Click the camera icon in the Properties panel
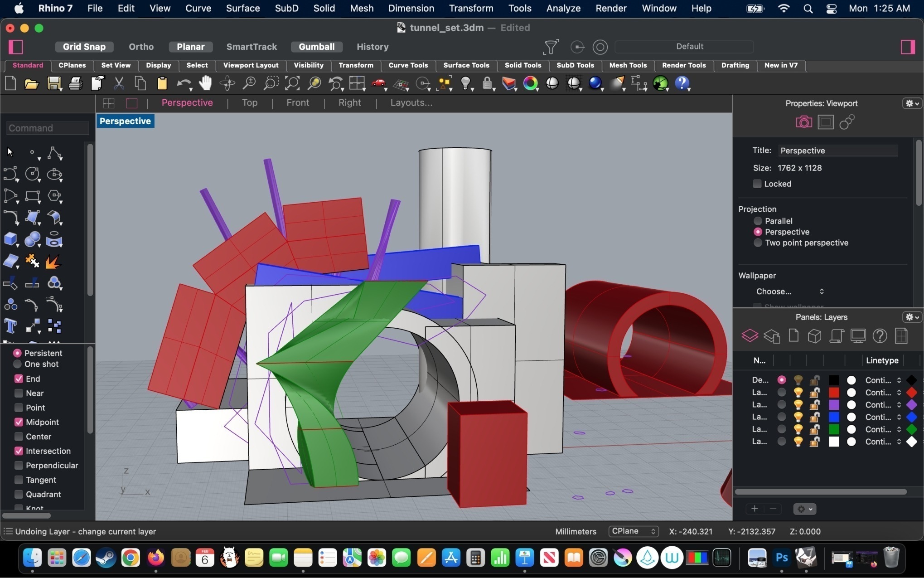The width and height of the screenshot is (924, 578). click(803, 122)
